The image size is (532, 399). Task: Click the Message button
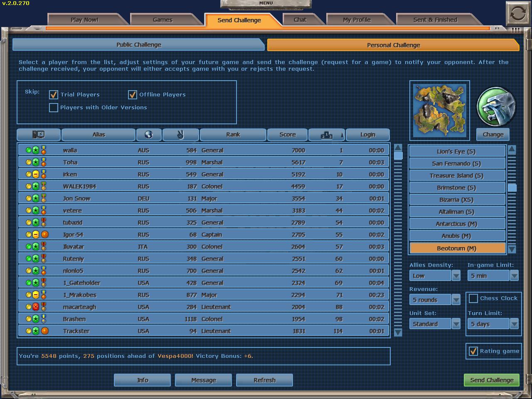point(204,380)
